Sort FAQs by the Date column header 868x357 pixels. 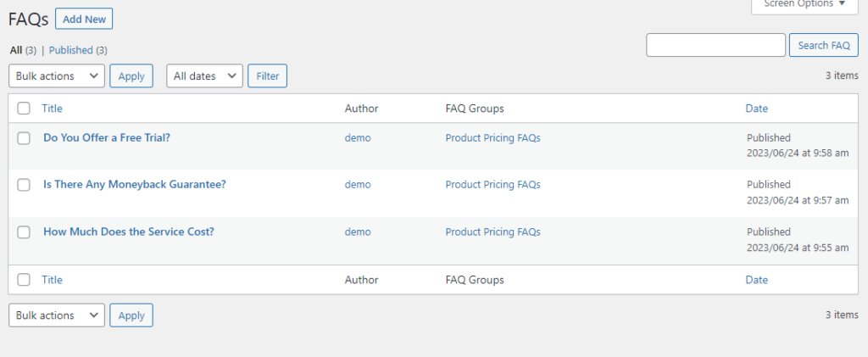[x=757, y=109]
